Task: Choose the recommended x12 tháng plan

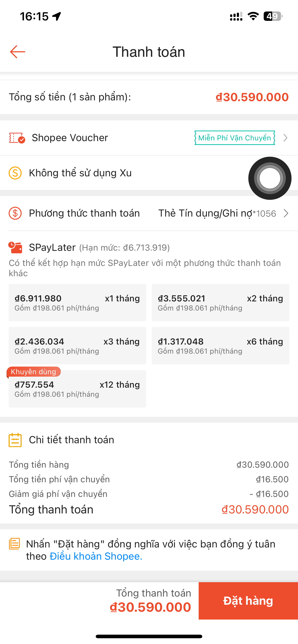Action: point(77,389)
